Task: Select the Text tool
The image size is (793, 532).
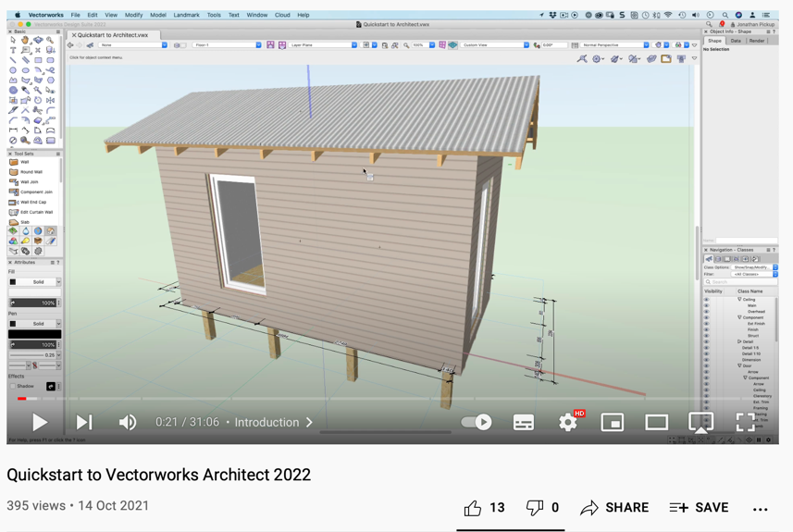Action: (x=13, y=50)
